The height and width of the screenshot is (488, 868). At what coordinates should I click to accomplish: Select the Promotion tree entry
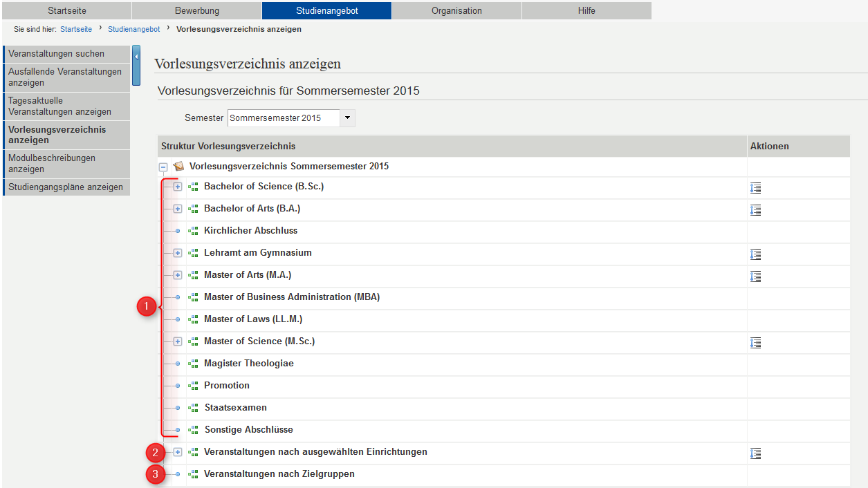pos(227,386)
